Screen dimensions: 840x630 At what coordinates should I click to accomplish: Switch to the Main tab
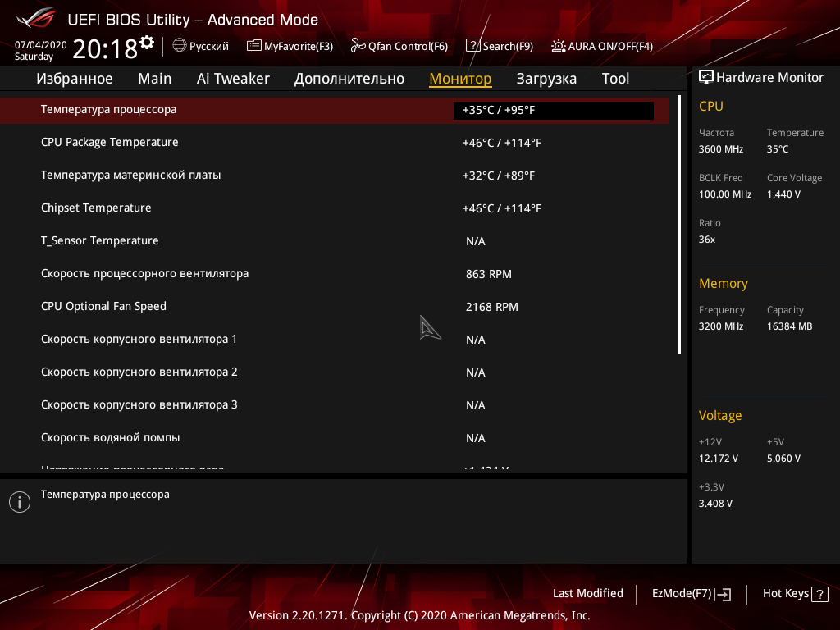pyautogui.click(x=155, y=79)
